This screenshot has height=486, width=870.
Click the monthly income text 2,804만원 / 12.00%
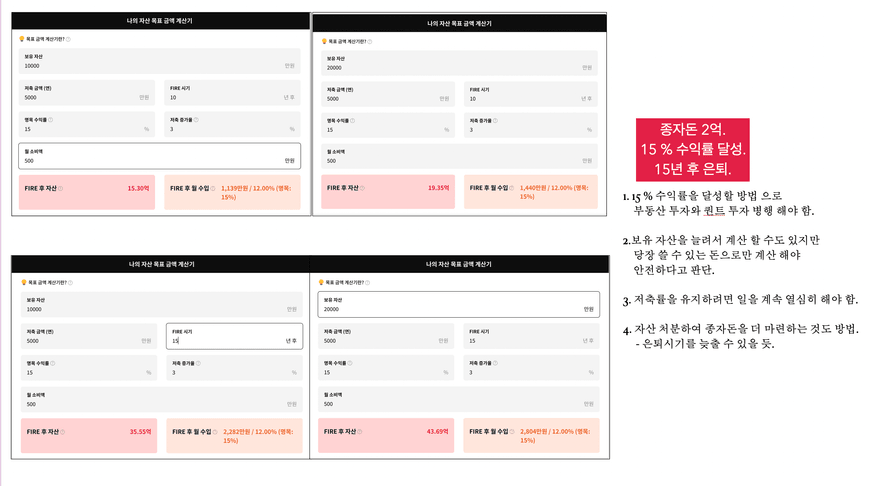point(547,432)
